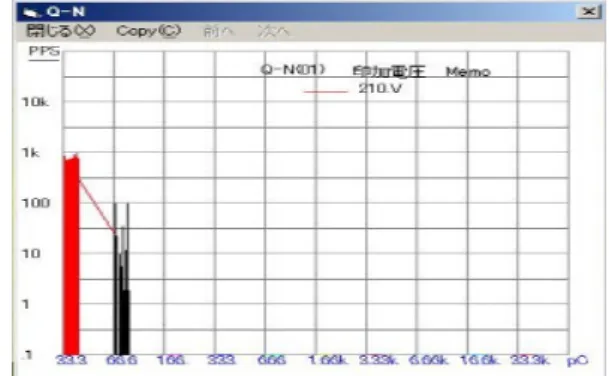Select the 210.V voltage legend text
This screenshot has width=609, height=376.
point(380,89)
